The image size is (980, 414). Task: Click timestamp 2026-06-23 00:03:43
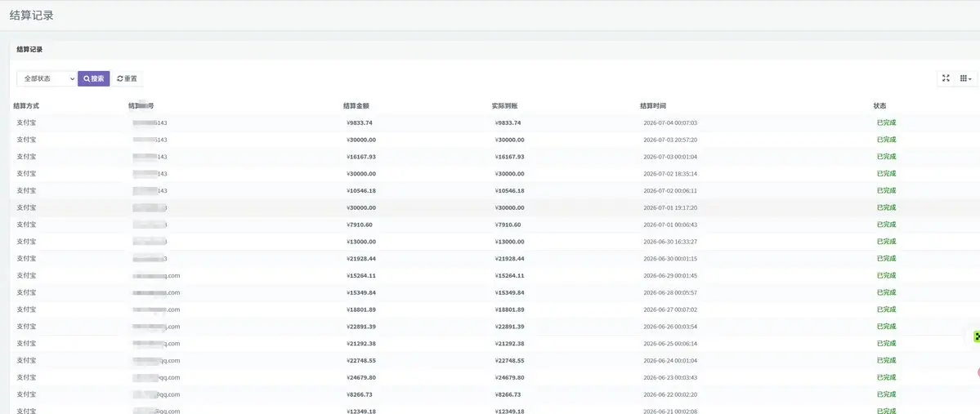(670, 378)
